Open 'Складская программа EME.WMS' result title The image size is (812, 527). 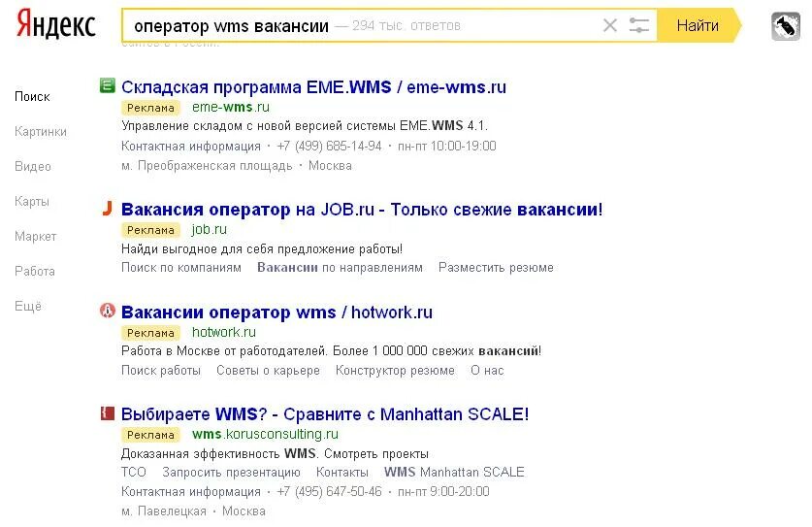point(313,87)
